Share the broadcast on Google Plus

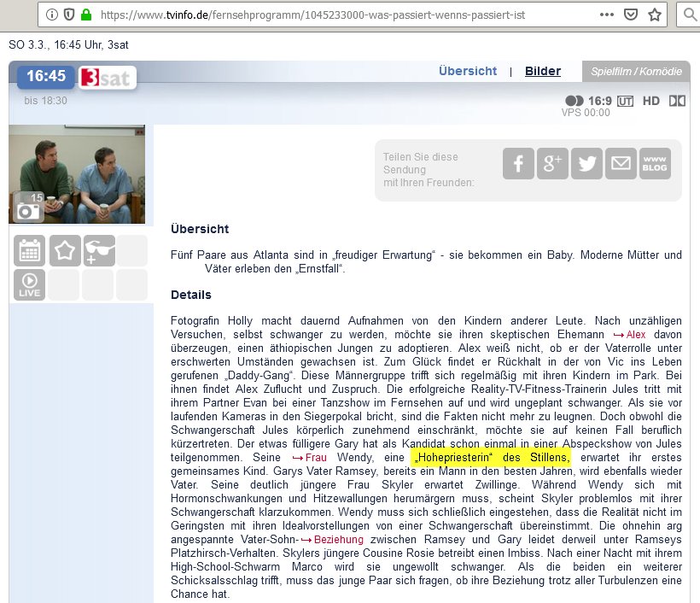pos(552,164)
